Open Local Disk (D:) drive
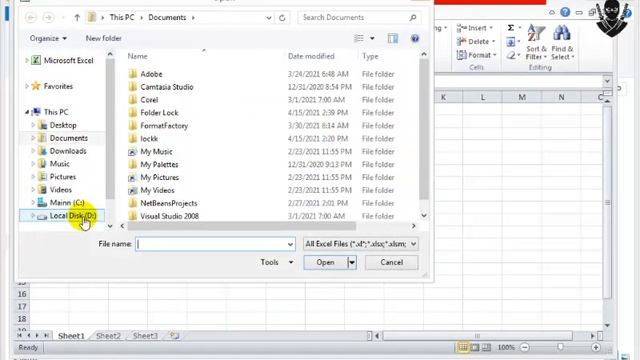Viewport: 640px width, 360px height. (73, 216)
